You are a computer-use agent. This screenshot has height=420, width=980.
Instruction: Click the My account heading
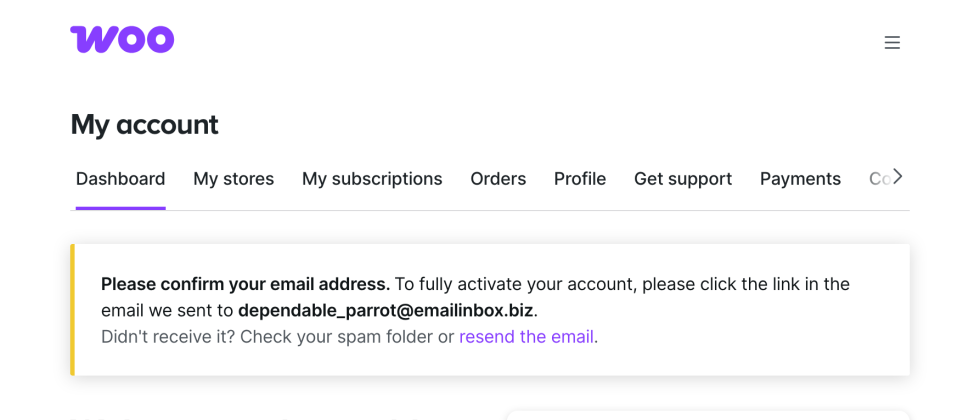pos(144,125)
